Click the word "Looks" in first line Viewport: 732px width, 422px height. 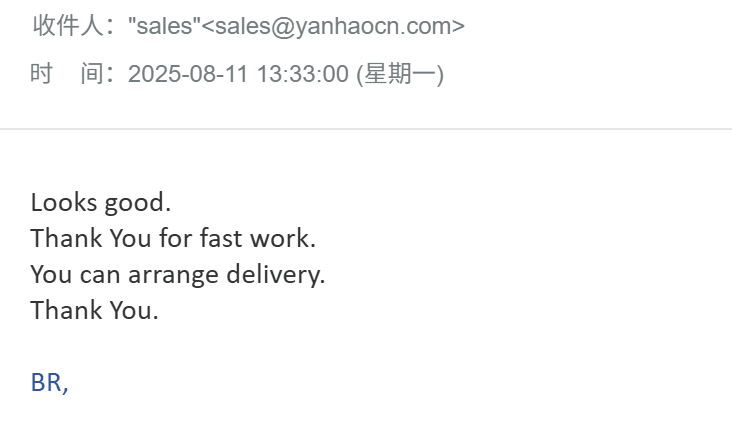[x=64, y=203]
